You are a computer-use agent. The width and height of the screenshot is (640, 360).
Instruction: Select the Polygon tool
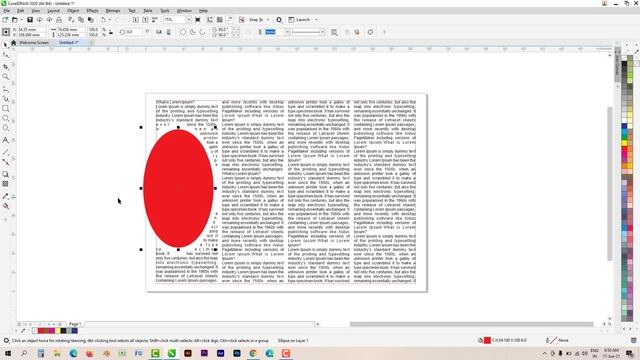pos(6,128)
